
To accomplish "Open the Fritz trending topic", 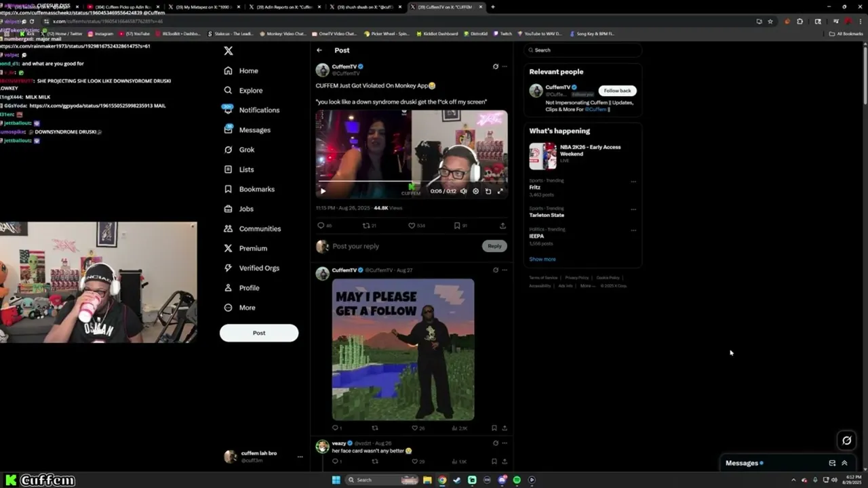I will [x=535, y=187].
